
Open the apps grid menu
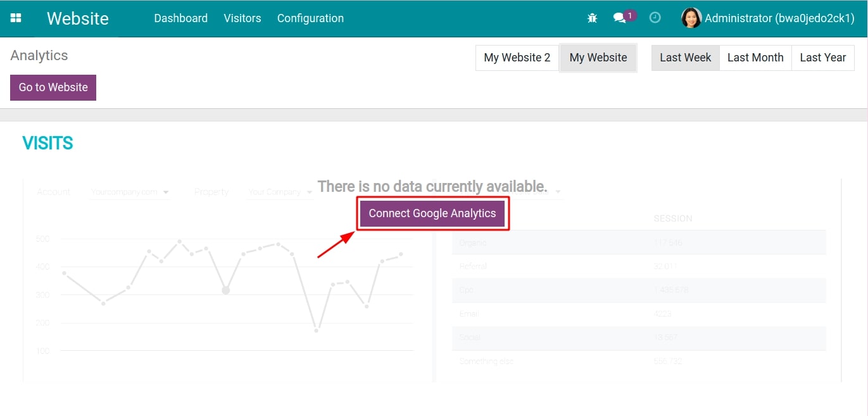pos(16,18)
